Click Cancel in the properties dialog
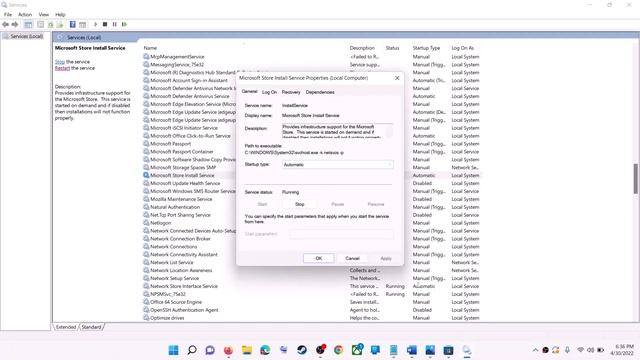 coord(352,258)
